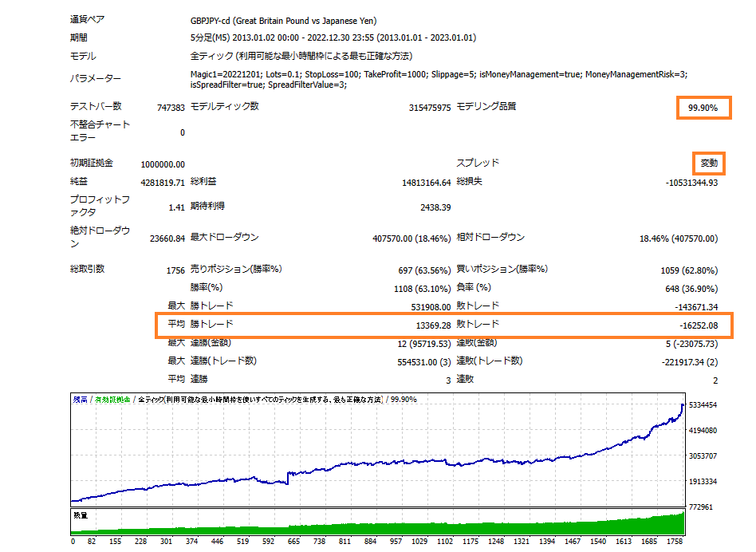Click expected payoff value 2438.39

(x=435, y=207)
